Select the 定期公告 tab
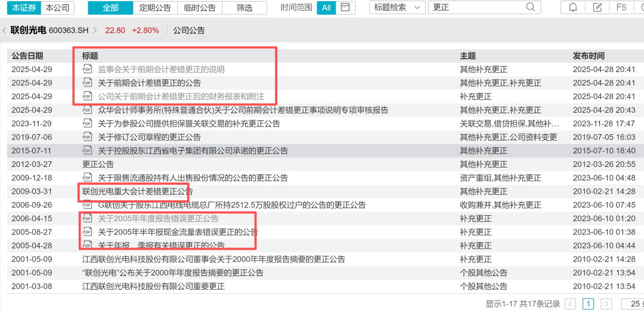Viewport: 644px width, 313px height. (x=155, y=7)
